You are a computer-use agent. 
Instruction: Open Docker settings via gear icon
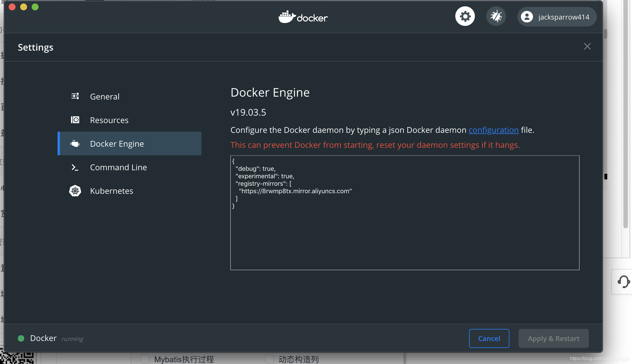[465, 16]
